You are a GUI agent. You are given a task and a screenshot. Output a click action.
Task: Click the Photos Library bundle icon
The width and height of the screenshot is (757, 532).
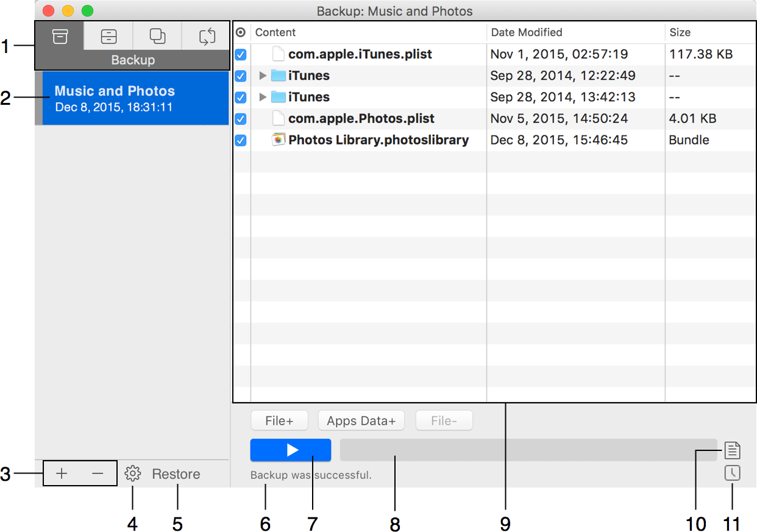(x=279, y=140)
